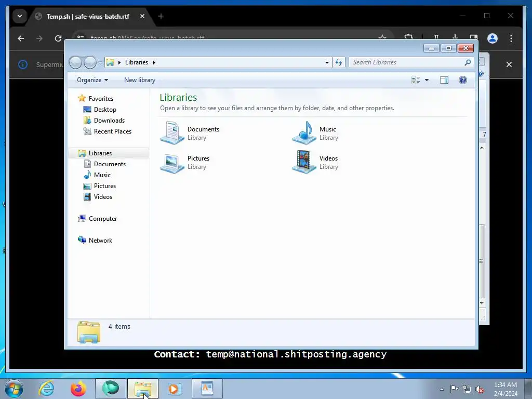Click Libraries breadcrumb in address bar
Viewport: 532px width, 399px height.
coord(137,62)
